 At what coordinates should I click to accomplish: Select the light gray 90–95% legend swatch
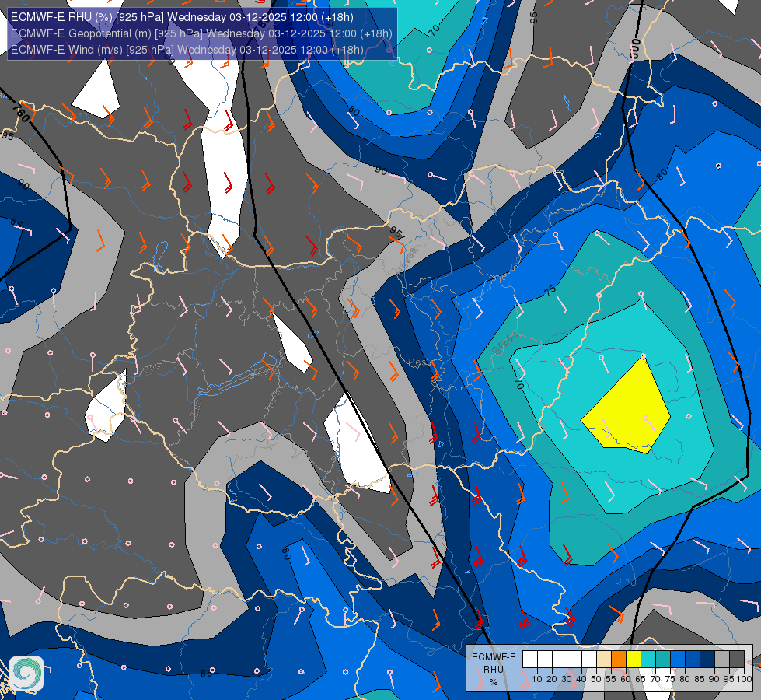(722, 660)
